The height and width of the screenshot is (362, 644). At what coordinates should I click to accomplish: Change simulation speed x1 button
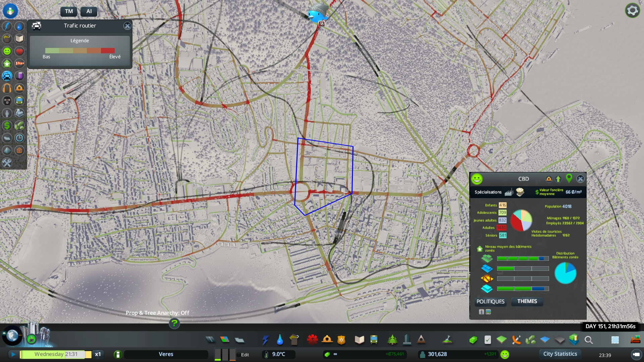pos(98,354)
